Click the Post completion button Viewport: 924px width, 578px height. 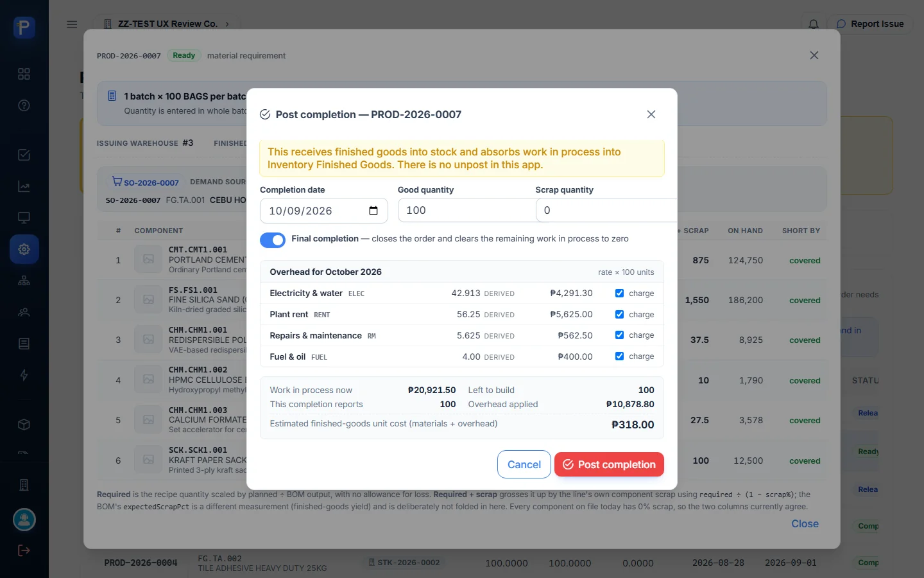(x=609, y=464)
